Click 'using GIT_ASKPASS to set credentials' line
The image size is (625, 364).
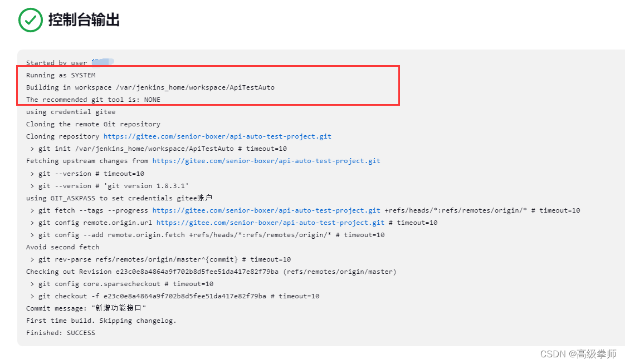pyautogui.click(x=119, y=198)
